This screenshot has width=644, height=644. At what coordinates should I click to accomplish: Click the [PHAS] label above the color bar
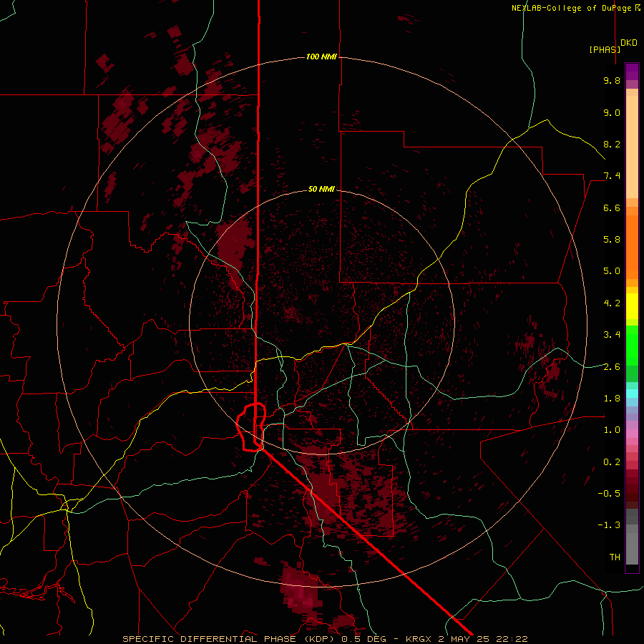coord(605,49)
